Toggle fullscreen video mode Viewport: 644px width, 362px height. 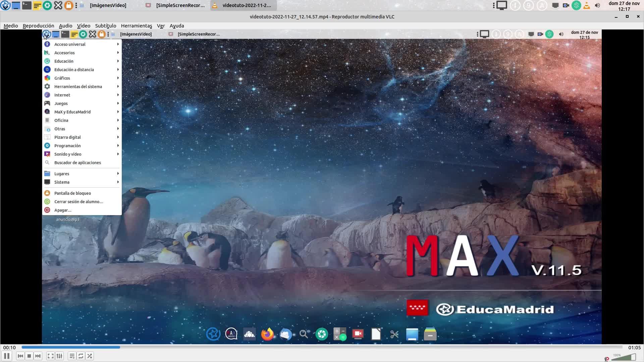(50, 356)
